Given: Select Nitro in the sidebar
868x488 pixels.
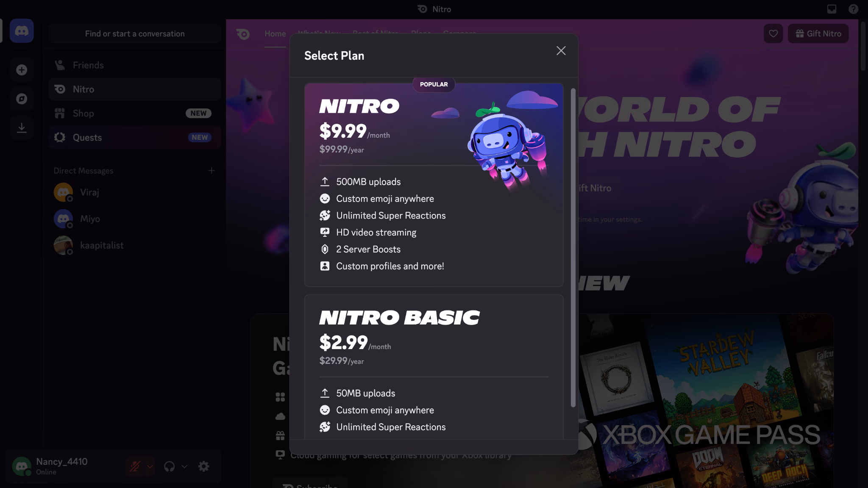Looking at the screenshot, I should (x=135, y=89).
